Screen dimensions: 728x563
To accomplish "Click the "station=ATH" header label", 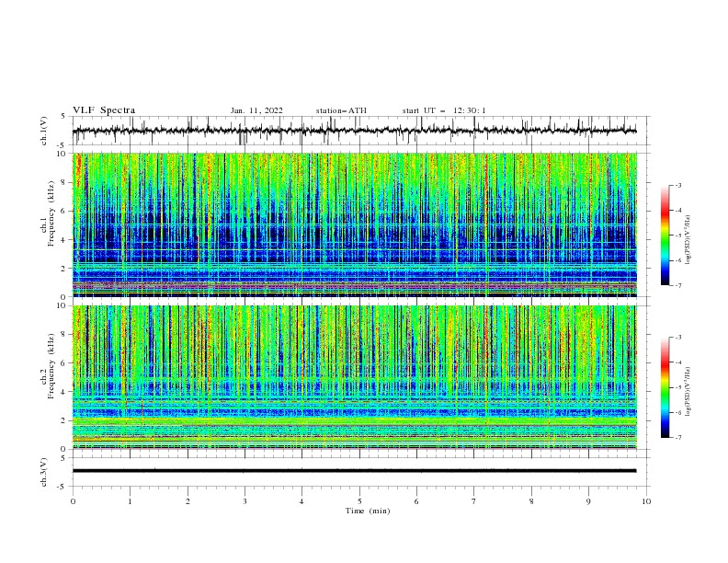I will point(341,110).
